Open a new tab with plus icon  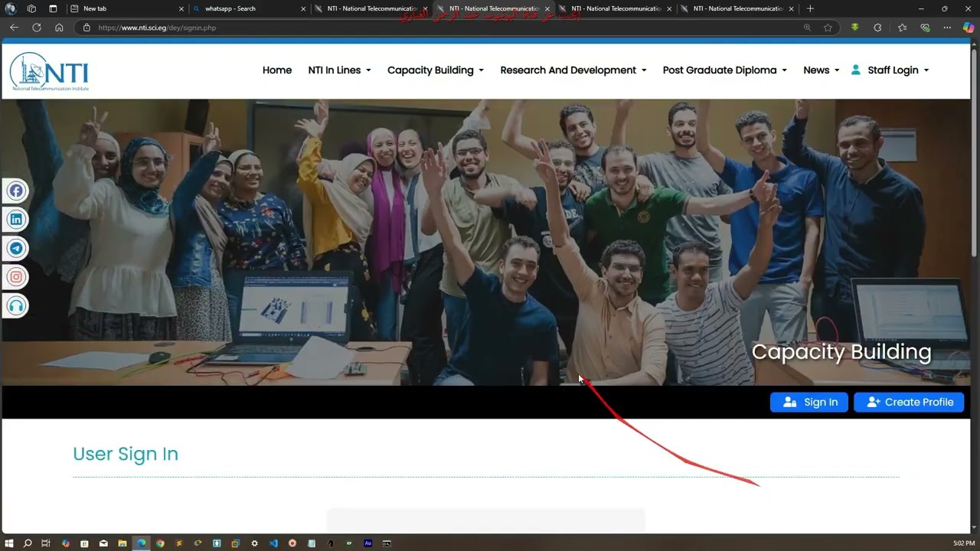[810, 8]
